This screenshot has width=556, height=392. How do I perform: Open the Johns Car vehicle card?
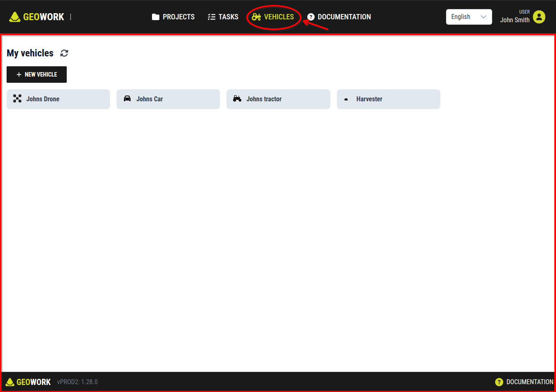(168, 99)
